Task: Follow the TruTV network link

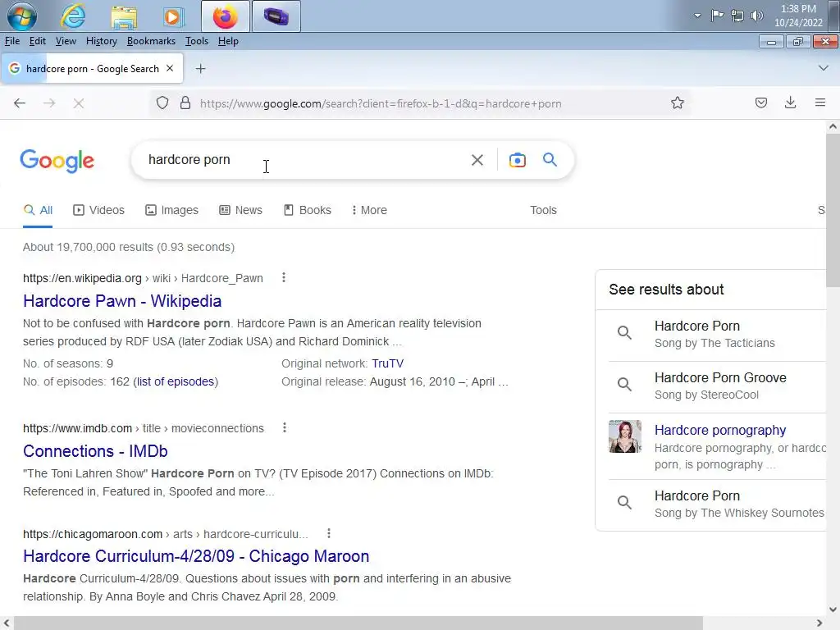Action: tap(387, 363)
